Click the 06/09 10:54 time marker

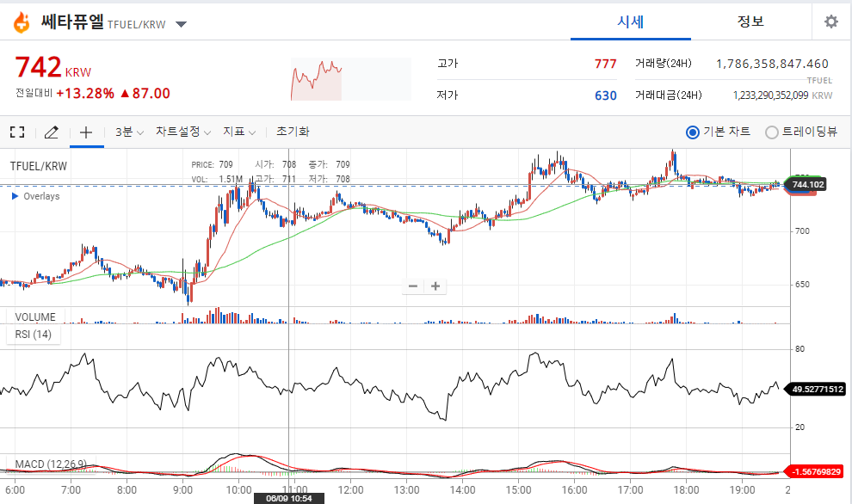(x=289, y=498)
